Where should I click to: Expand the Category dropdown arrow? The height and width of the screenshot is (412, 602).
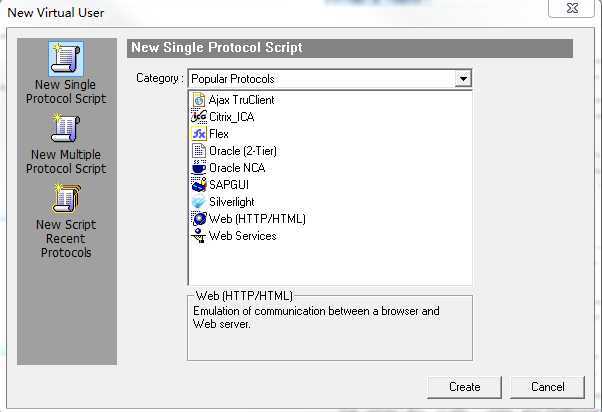463,79
